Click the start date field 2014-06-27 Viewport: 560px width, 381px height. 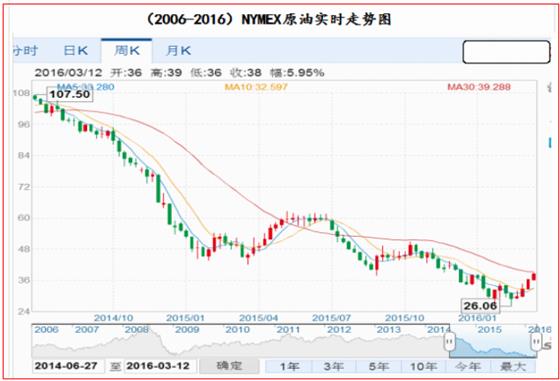click(68, 366)
